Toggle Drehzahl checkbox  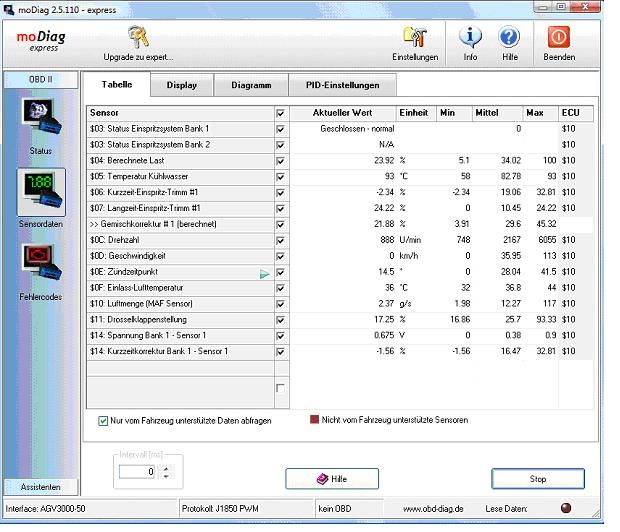click(280, 240)
